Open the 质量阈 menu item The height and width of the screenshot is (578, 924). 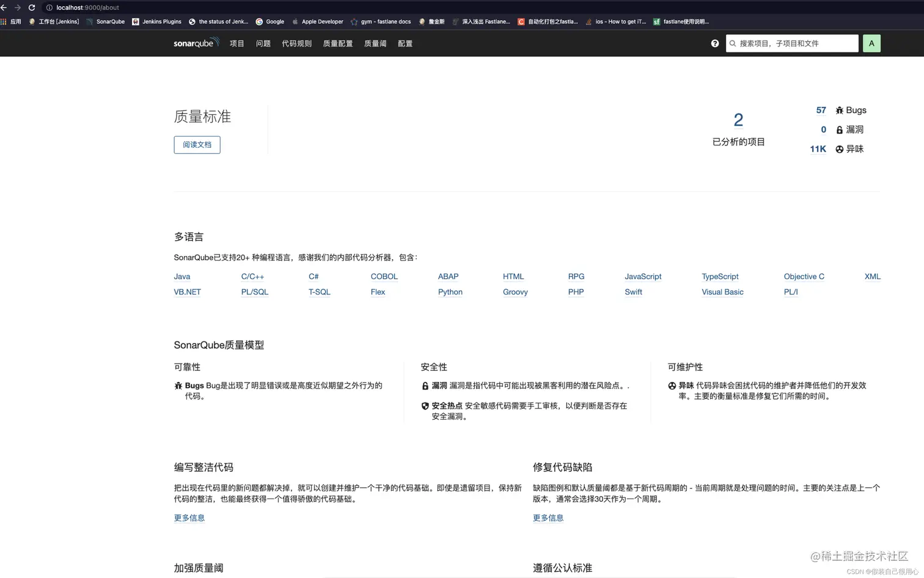(x=375, y=43)
